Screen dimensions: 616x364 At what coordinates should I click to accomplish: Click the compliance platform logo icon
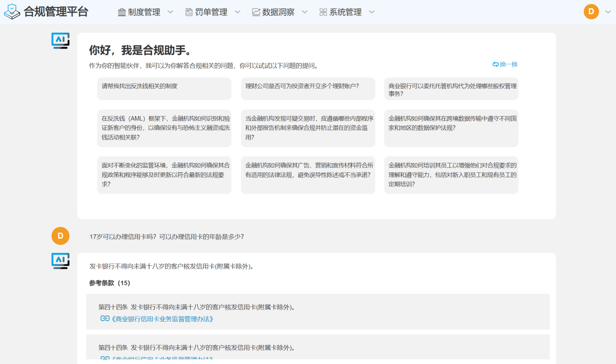tap(12, 12)
